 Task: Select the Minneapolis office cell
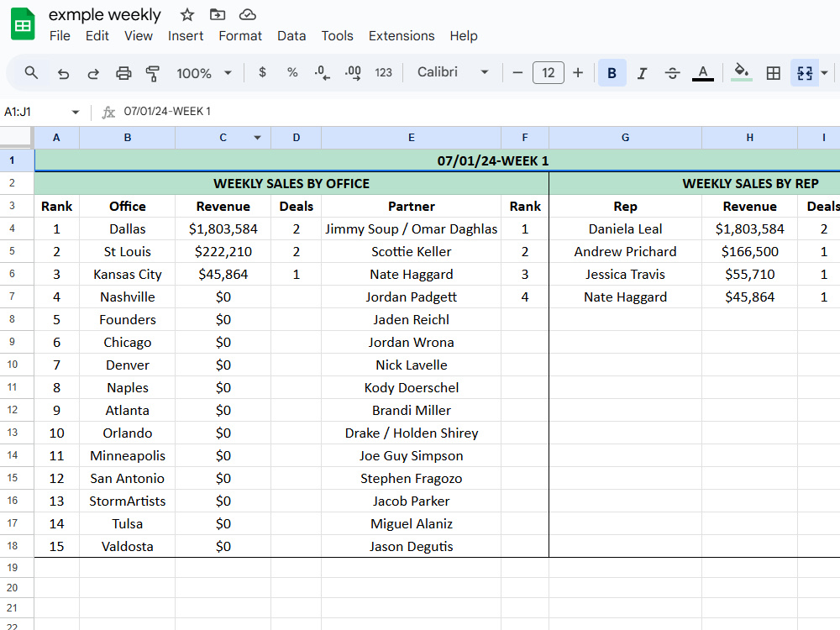(127, 455)
